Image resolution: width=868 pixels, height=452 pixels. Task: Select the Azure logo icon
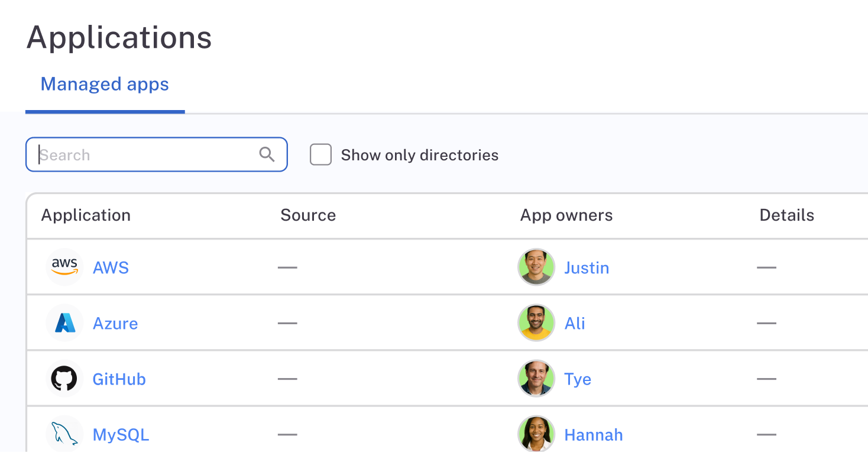tap(64, 322)
